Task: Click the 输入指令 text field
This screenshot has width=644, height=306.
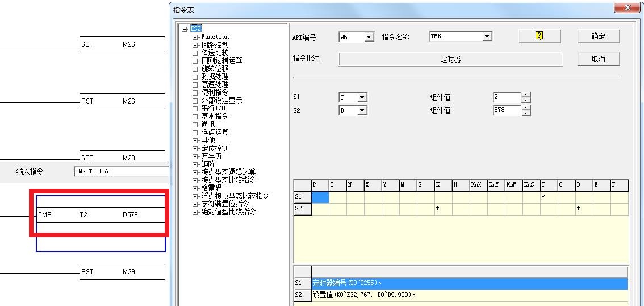Action: coord(120,171)
